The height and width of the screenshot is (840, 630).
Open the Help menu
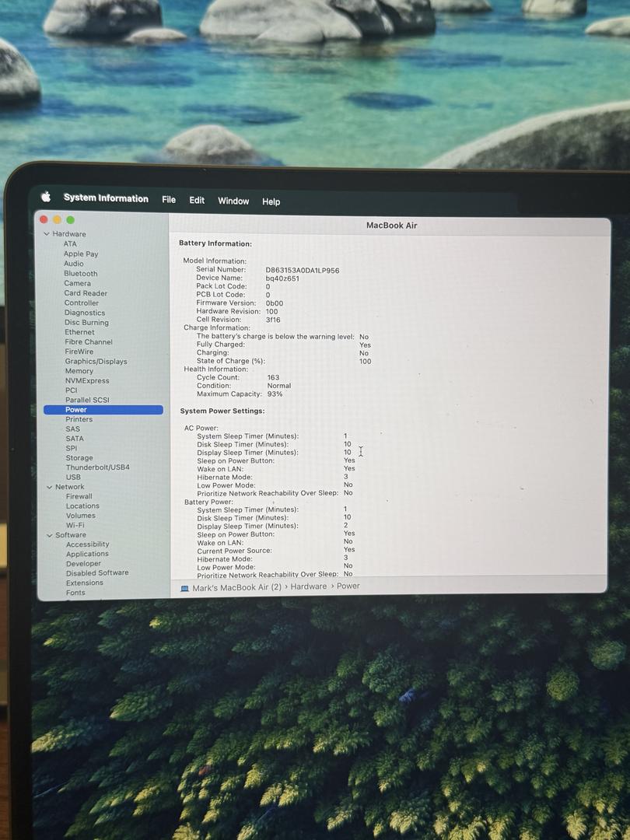pyautogui.click(x=271, y=201)
